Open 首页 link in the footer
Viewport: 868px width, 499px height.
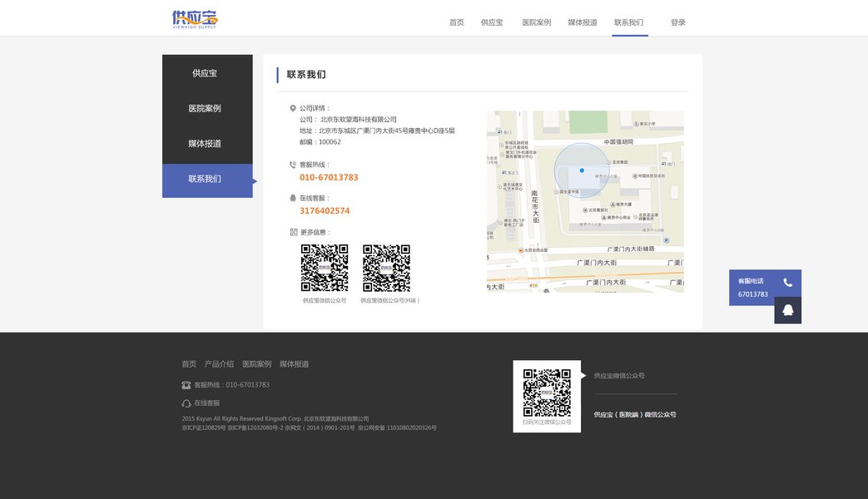189,364
